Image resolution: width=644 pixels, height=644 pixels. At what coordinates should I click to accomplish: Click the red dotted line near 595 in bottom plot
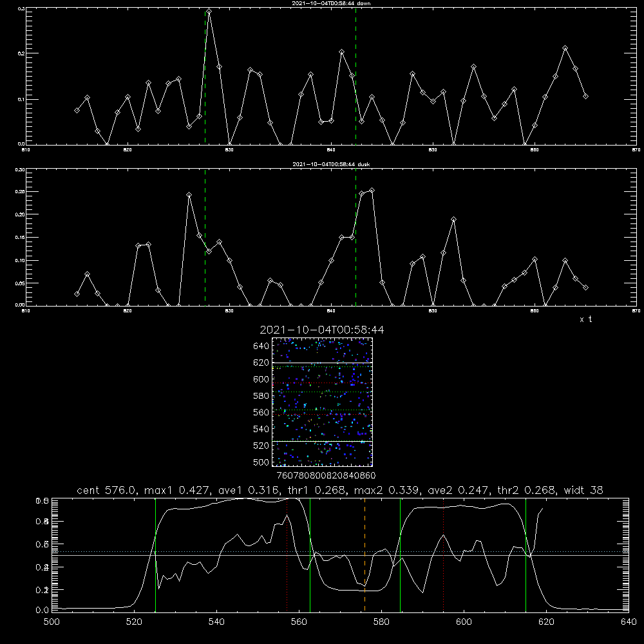point(444,554)
